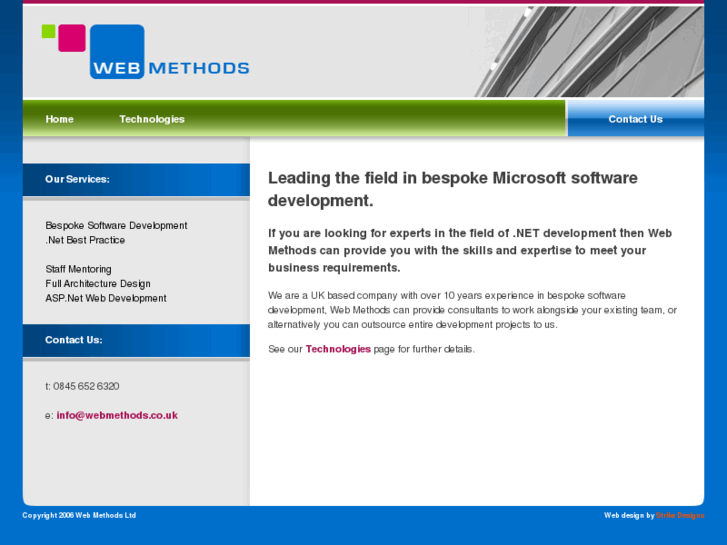The width and height of the screenshot is (727, 545).
Task: Click 'Bespoke Software Development' service text
Action: click(x=116, y=225)
